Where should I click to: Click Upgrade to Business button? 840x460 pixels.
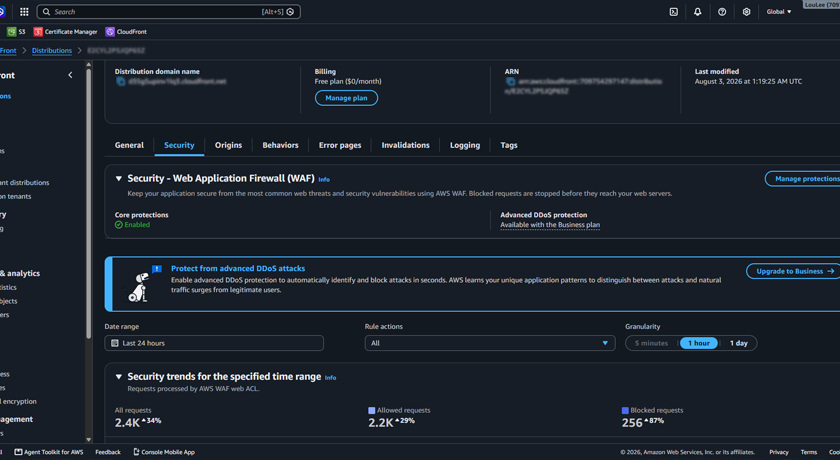[794, 272]
